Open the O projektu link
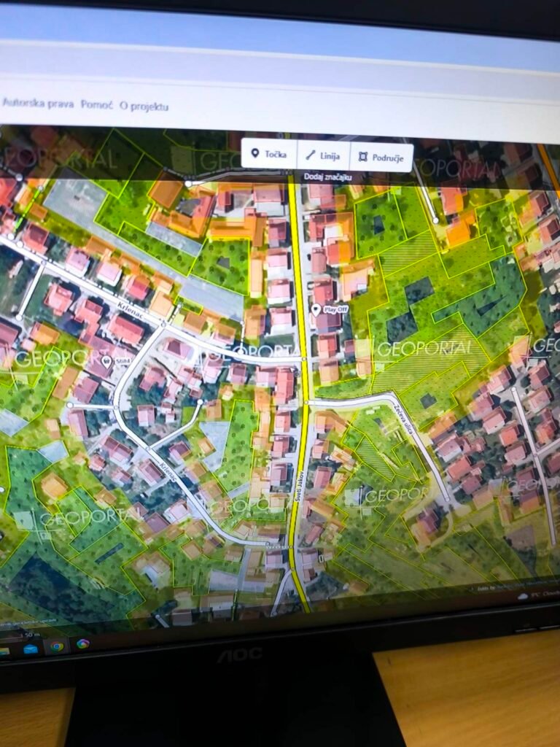Screen dimensions: 560x747 coord(144,106)
